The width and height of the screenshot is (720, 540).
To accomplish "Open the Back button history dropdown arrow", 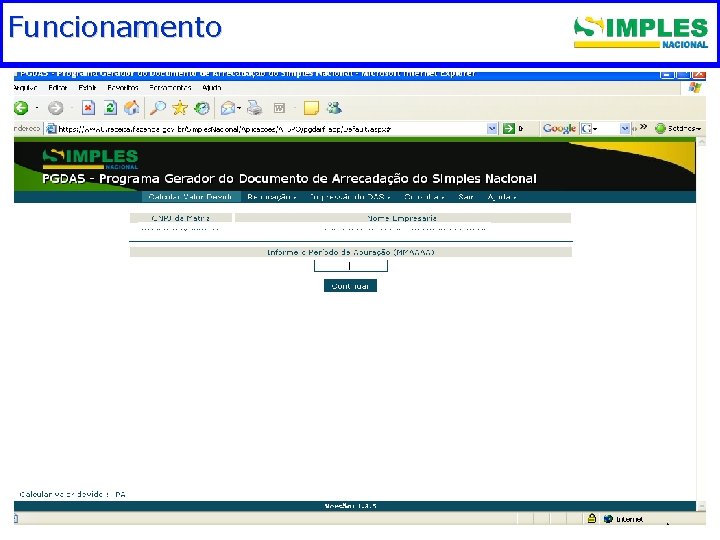I will coord(37,108).
